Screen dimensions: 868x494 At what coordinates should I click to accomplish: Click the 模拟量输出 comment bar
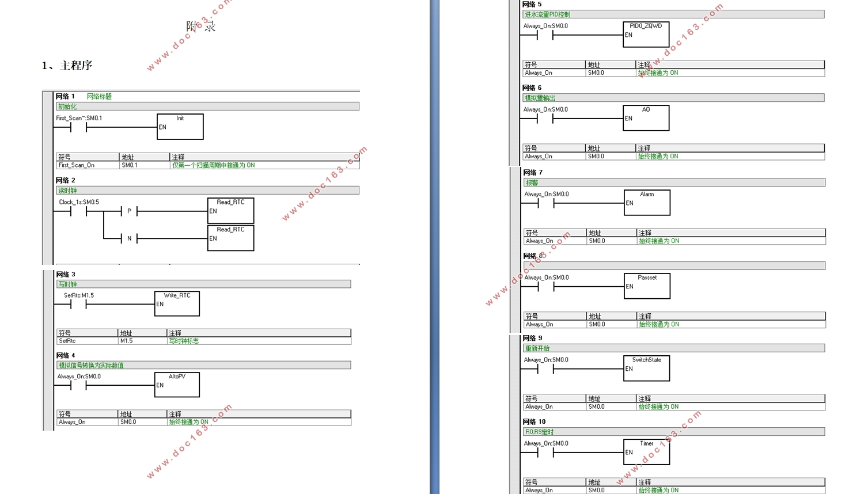[673, 98]
